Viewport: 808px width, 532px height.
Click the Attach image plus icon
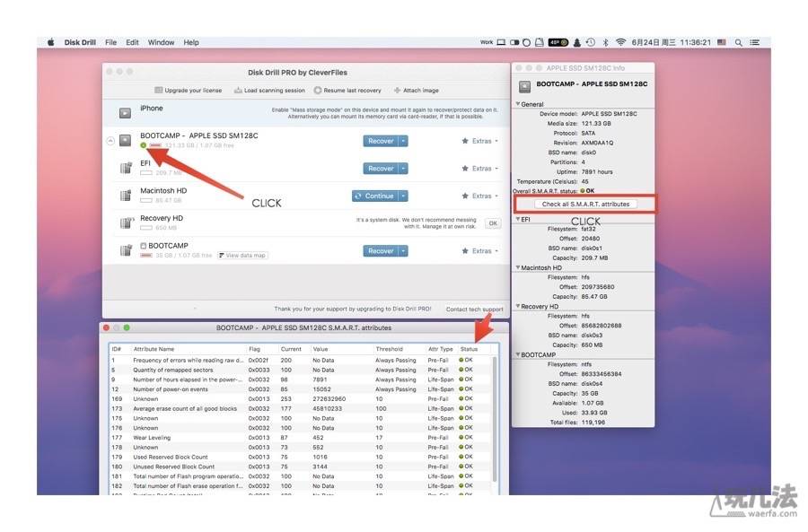click(398, 90)
